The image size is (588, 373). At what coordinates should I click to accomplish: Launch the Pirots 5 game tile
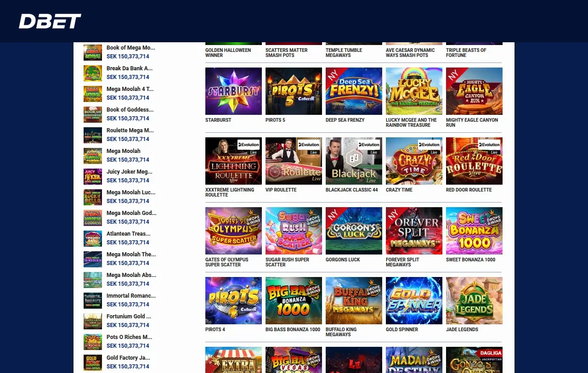[x=294, y=91]
